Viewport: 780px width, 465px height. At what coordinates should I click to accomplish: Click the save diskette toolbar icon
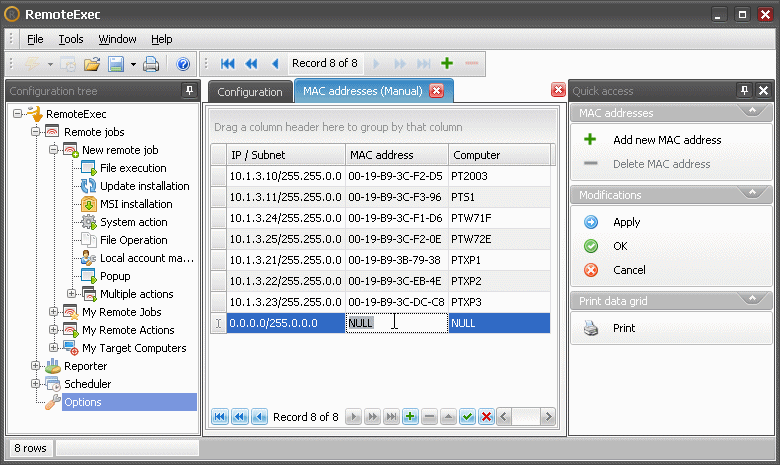tap(116, 64)
